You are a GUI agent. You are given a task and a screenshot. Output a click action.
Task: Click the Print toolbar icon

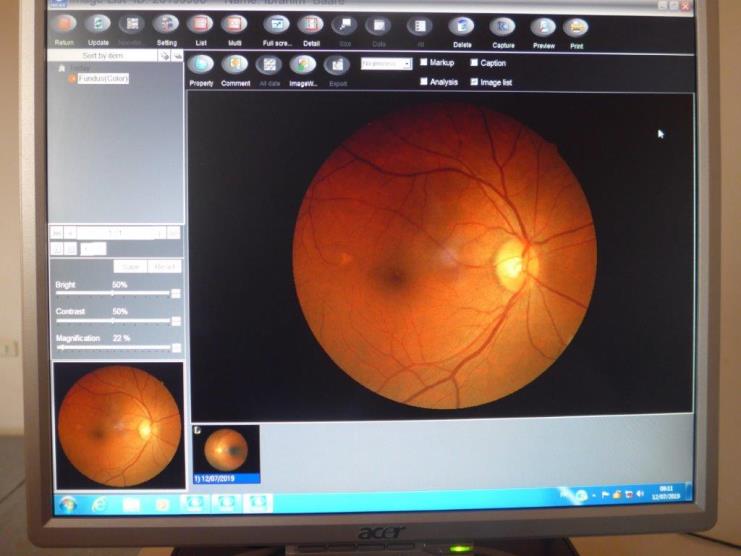(576, 27)
